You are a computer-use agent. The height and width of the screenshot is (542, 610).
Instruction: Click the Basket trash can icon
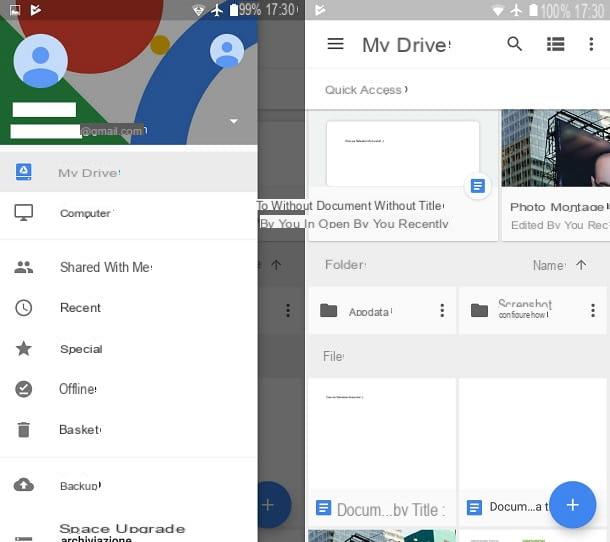click(x=24, y=430)
